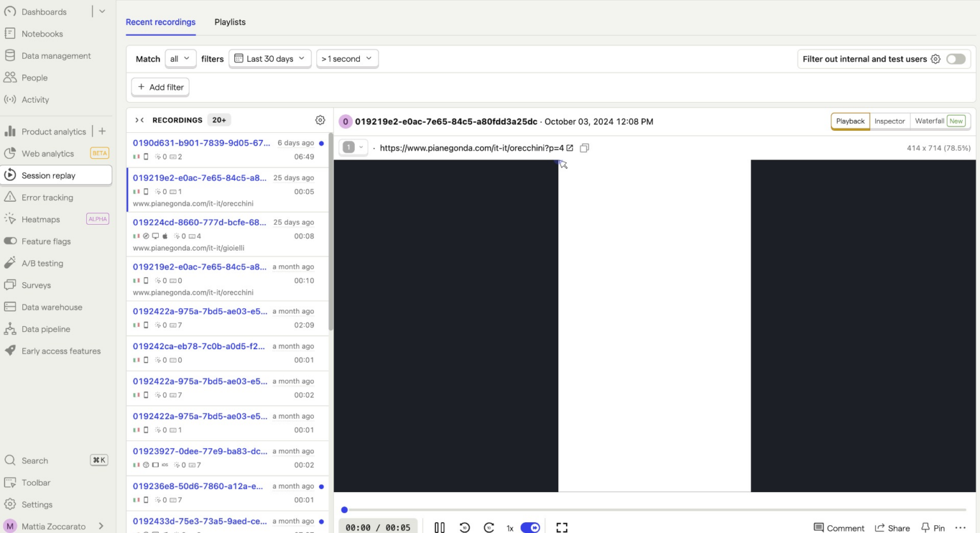980x533 pixels.
Task: Open A/B testing
Action: [42, 263]
